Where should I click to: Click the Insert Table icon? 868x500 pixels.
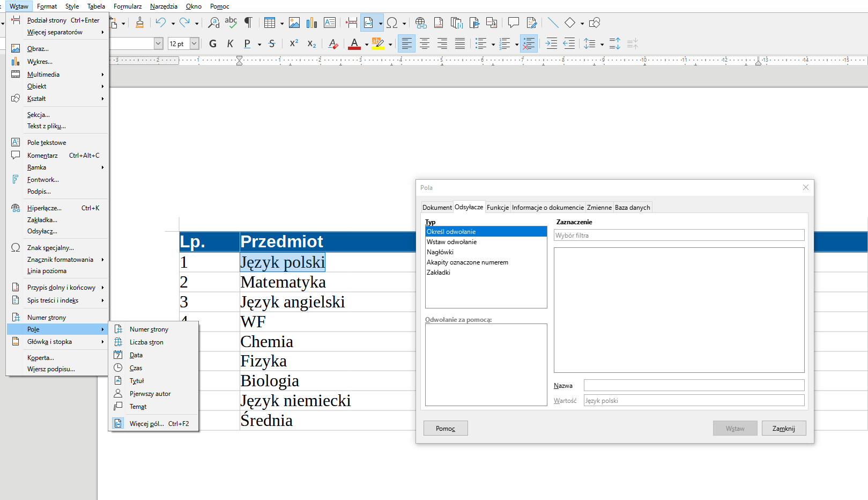coord(270,23)
